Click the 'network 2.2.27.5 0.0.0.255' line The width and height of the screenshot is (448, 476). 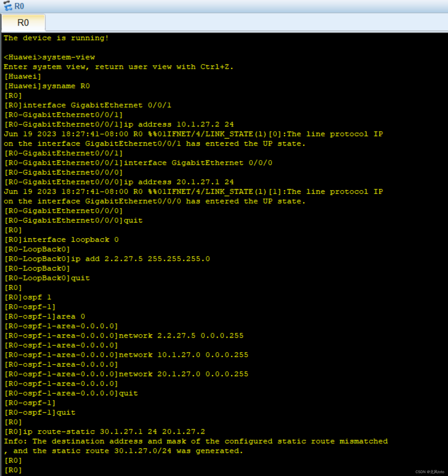coord(124,336)
